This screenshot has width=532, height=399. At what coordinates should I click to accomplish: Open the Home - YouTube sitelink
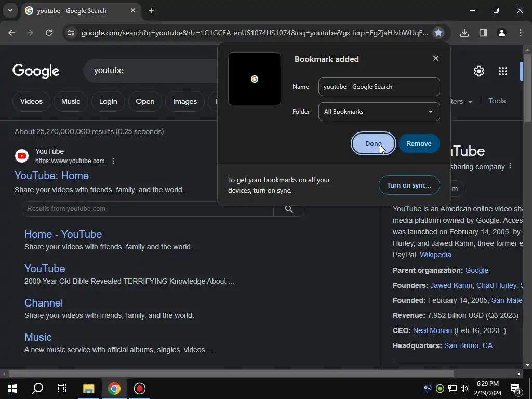pos(63,234)
